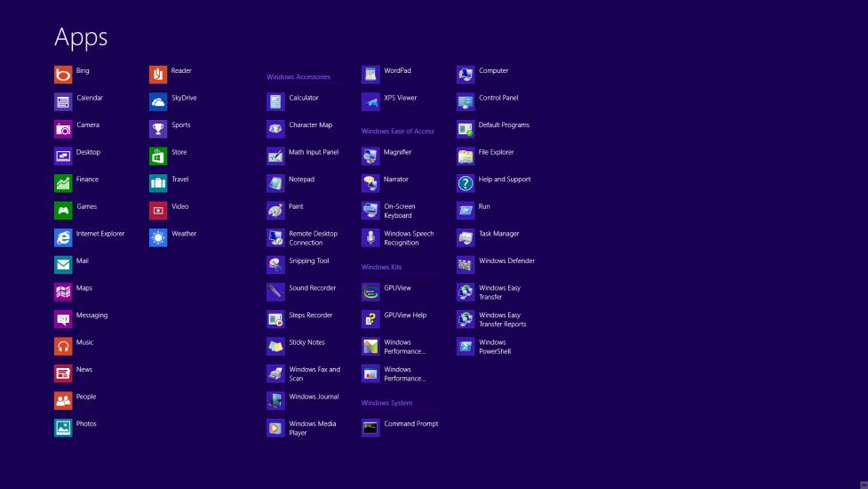
Task: Open the Narrator icon
Action: tap(370, 183)
